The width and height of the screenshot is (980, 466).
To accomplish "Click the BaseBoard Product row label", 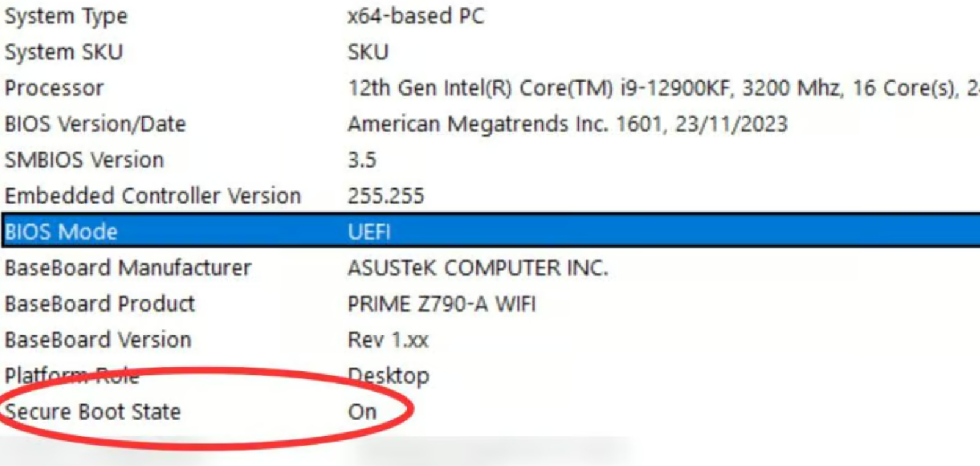I will (100, 304).
